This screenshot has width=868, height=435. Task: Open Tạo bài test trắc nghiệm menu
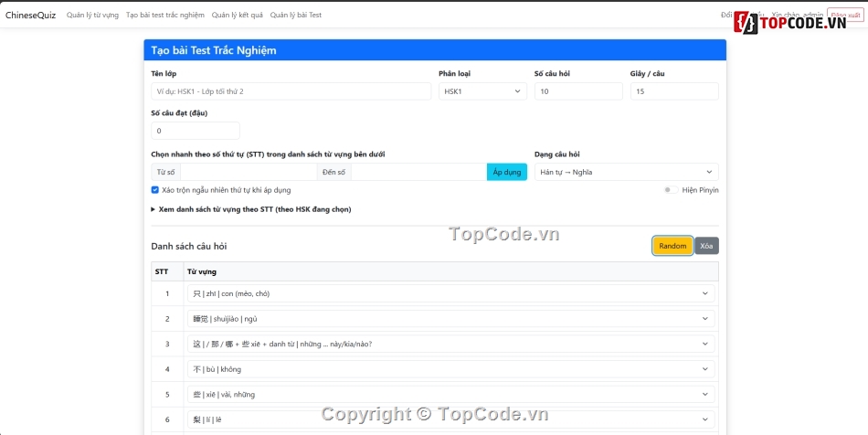click(165, 15)
